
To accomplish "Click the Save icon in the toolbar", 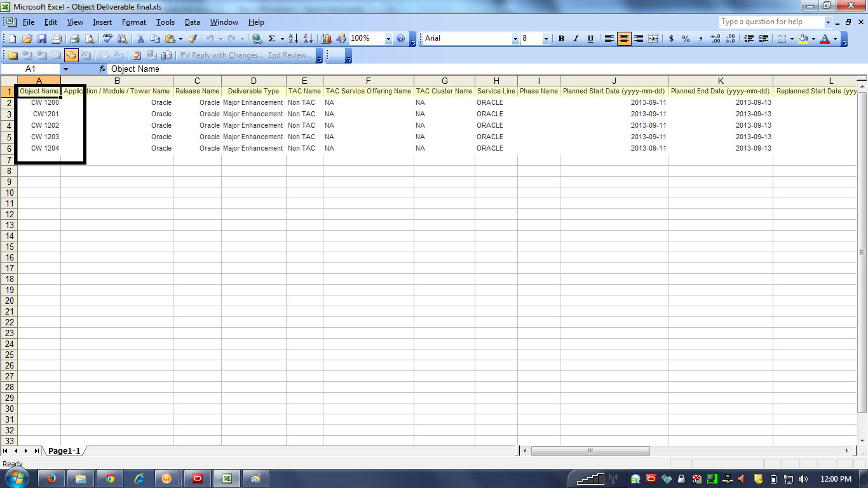I will tap(42, 39).
